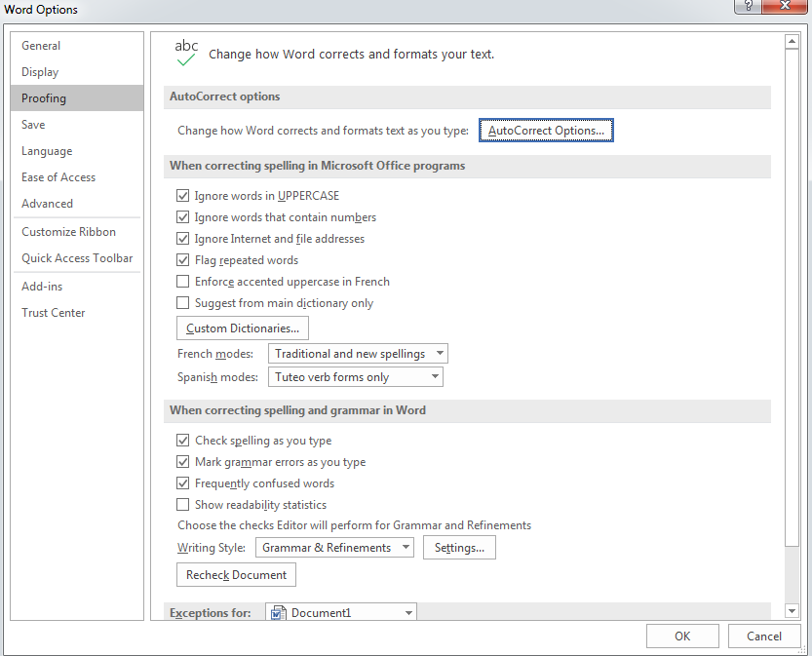Image resolution: width=812 pixels, height=656 pixels.
Task: Click the AutoCorrect Options button
Action: tap(546, 130)
